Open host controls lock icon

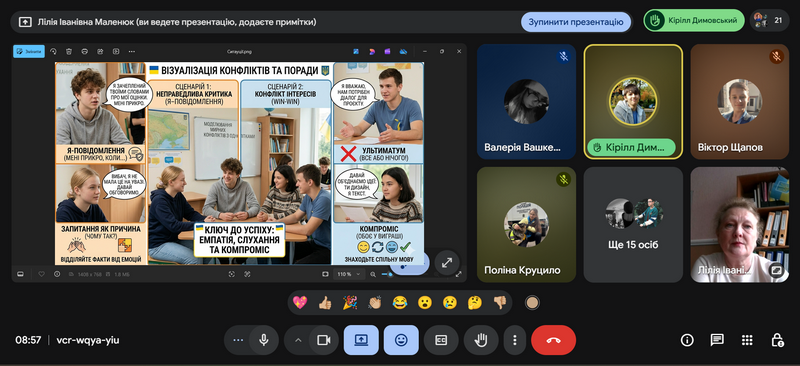pyautogui.click(x=777, y=340)
